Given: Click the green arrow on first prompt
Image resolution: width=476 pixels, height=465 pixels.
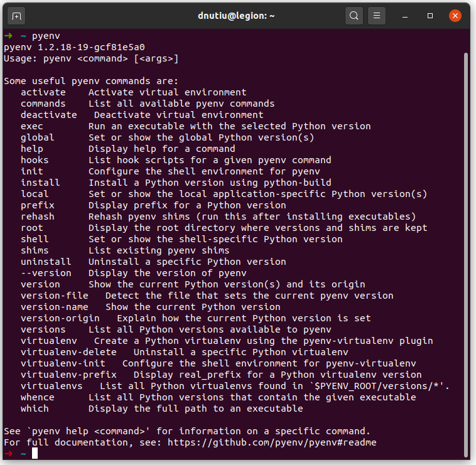Looking at the screenshot, I should (8, 36).
